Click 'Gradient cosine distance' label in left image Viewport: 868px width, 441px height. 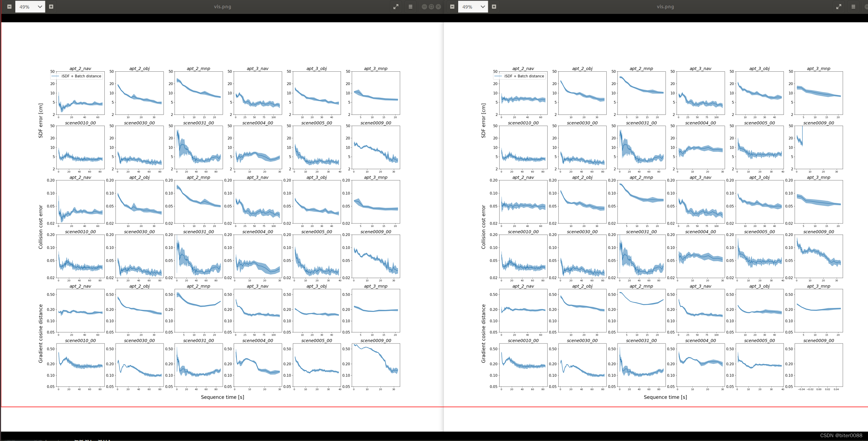point(41,333)
